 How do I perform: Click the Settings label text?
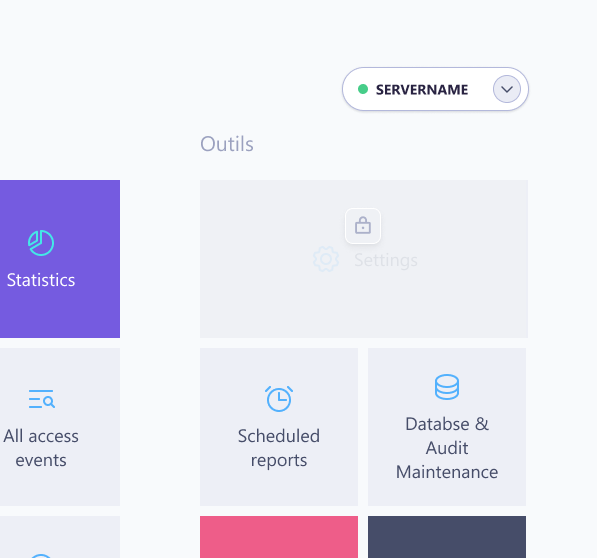click(386, 260)
